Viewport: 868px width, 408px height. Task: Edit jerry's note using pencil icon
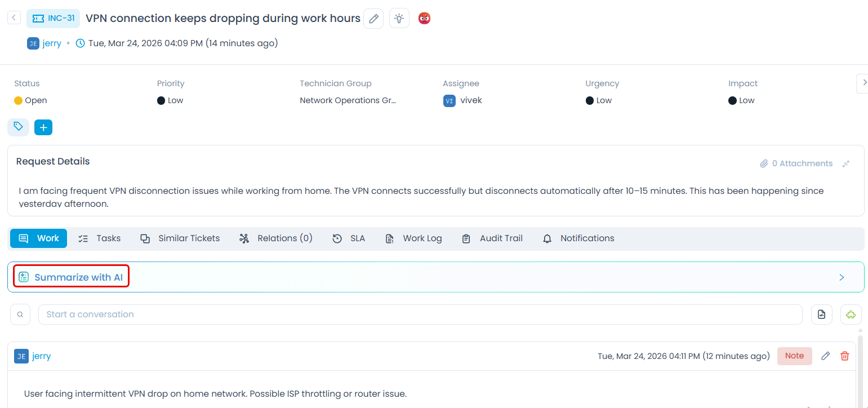[x=825, y=356]
